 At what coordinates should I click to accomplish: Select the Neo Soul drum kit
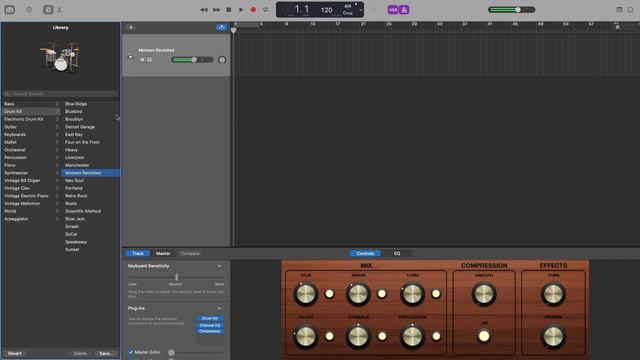click(x=91, y=180)
